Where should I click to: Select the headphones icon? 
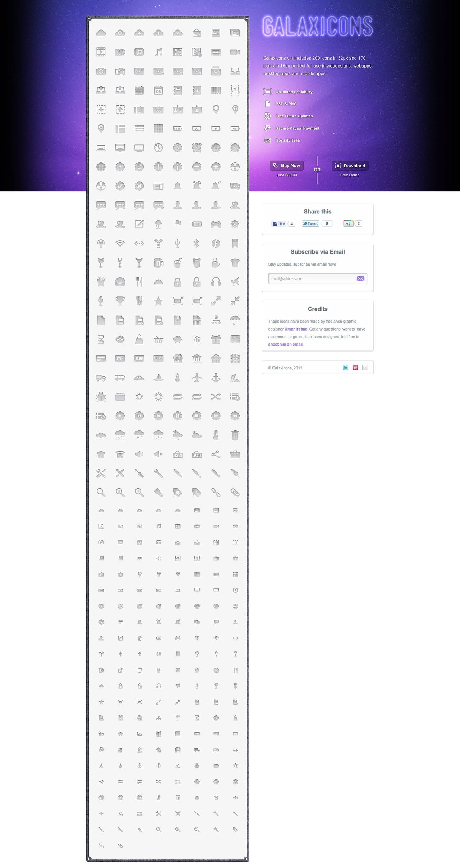216,282
